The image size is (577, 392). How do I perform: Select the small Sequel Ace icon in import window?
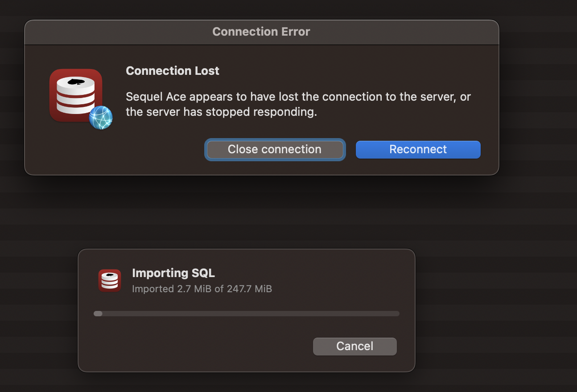click(x=109, y=280)
